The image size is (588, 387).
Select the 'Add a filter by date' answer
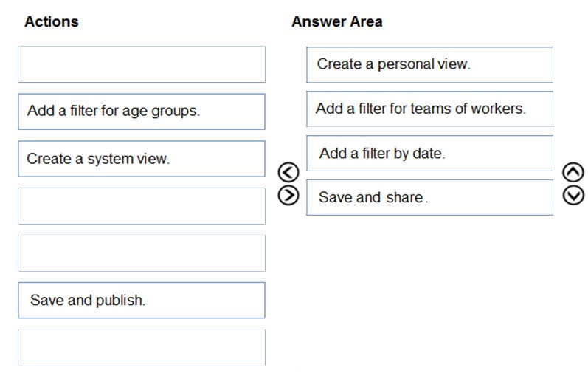click(430, 153)
